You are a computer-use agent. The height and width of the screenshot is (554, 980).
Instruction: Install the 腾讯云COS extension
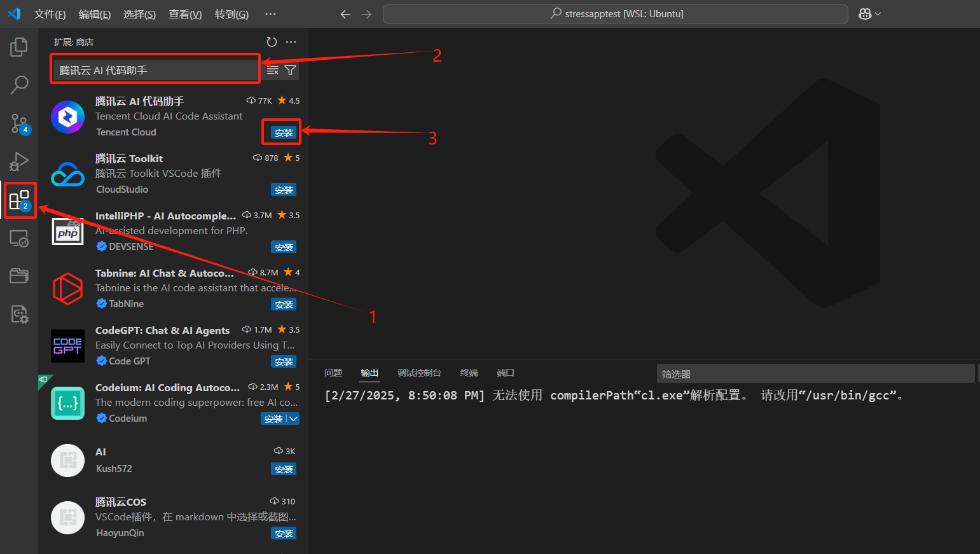284,533
